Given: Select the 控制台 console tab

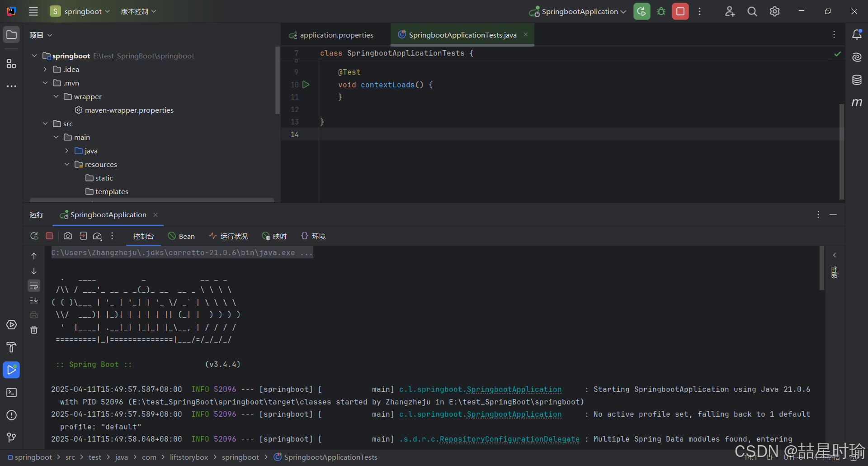Looking at the screenshot, I should (x=143, y=236).
